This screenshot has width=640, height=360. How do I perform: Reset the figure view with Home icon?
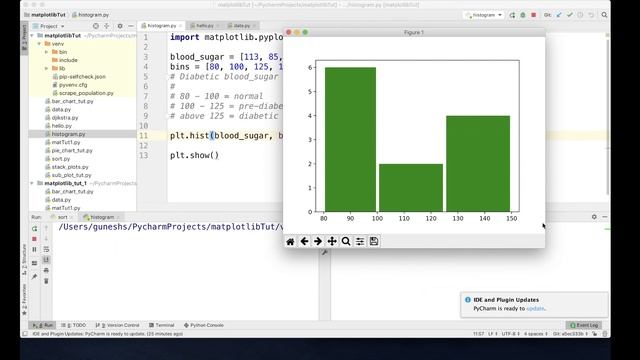[290, 241]
